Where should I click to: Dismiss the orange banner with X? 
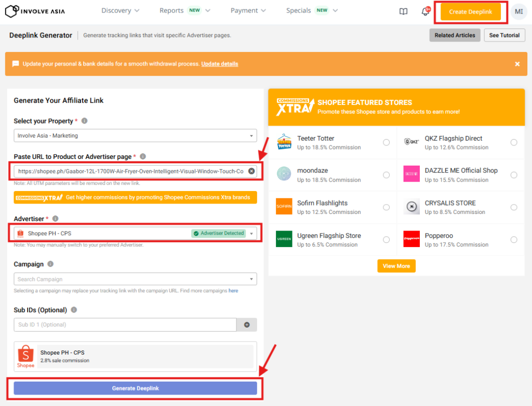(x=517, y=64)
